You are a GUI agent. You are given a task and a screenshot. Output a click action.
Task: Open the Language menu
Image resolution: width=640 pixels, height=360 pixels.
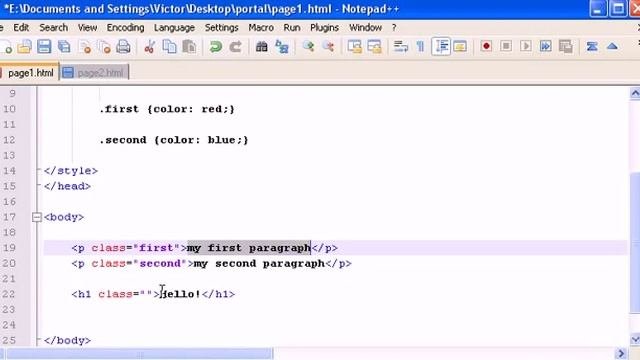(x=174, y=28)
